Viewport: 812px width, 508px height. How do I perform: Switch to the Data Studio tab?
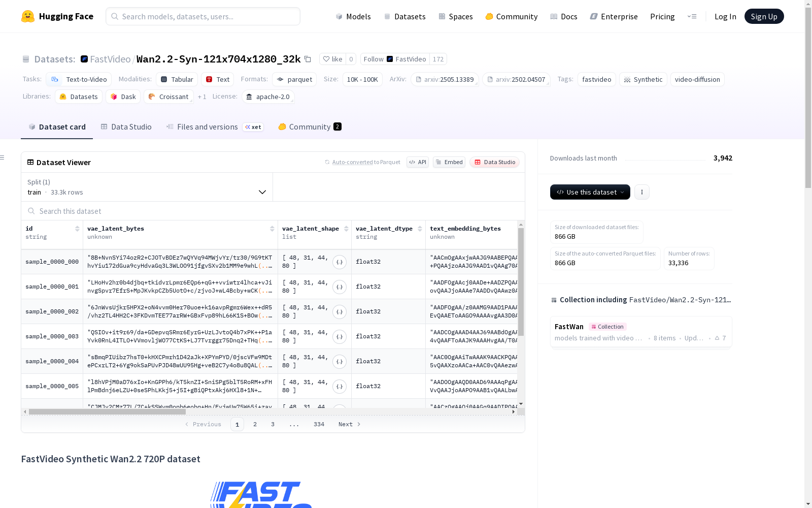pyautogui.click(x=126, y=127)
